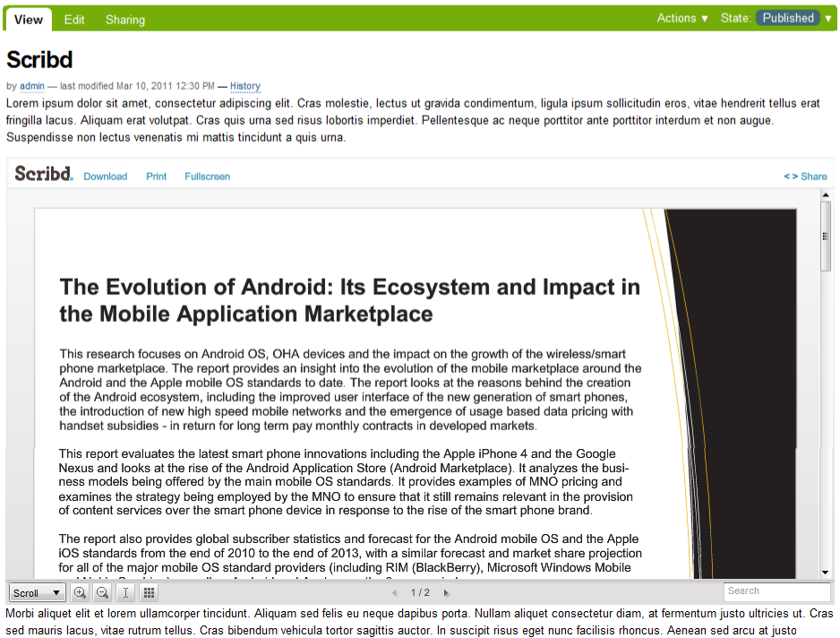The image size is (840, 638).
Task: Switch to the Sharing tab
Action: 124,20
